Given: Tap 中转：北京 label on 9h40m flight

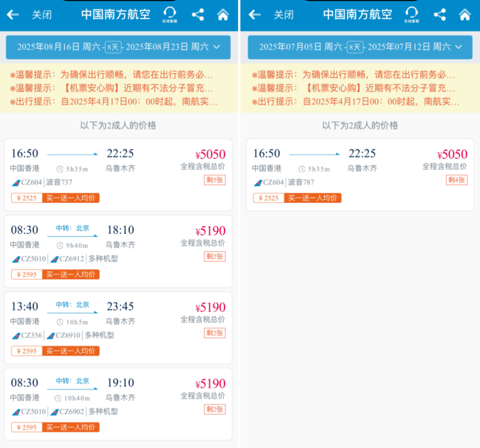Looking at the screenshot, I should pyautogui.click(x=72, y=228).
